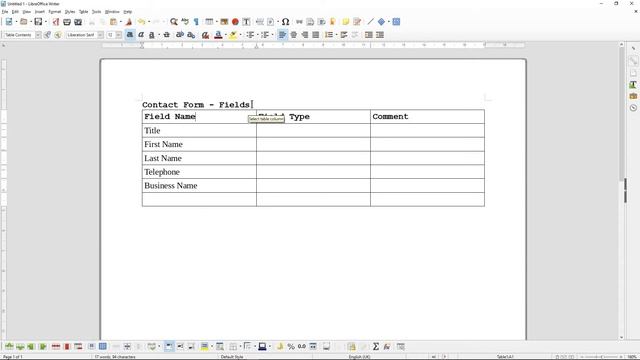Click the 'Title' table cell

[199, 131]
